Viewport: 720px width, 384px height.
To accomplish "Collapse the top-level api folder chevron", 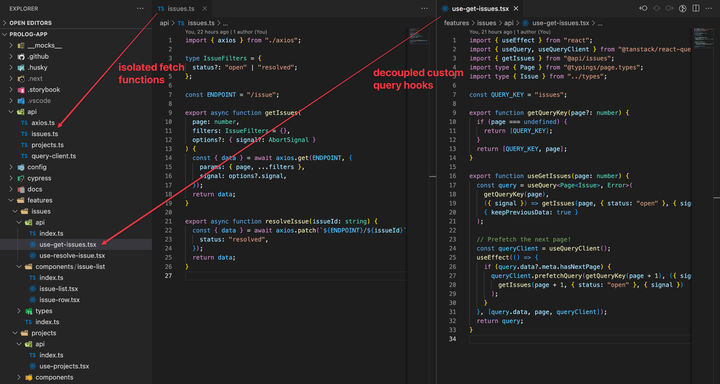I will (x=12, y=112).
